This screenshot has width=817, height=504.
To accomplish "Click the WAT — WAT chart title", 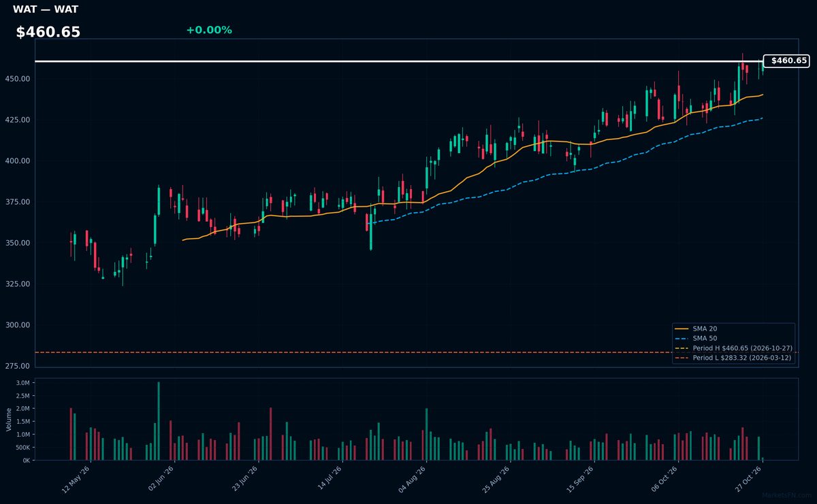I will (x=46, y=10).
